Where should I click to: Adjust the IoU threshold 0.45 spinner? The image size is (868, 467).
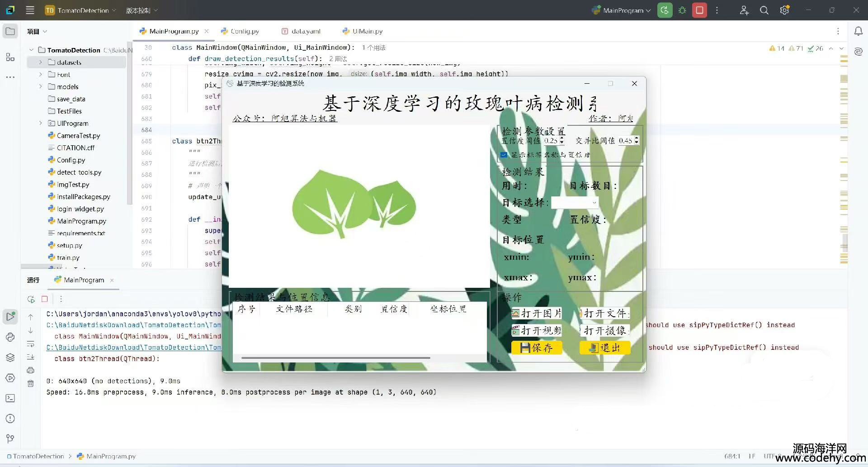click(637, 141)
